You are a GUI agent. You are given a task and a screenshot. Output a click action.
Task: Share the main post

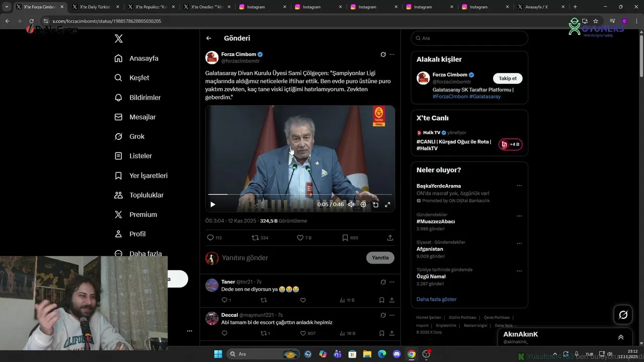coord(390,238)
